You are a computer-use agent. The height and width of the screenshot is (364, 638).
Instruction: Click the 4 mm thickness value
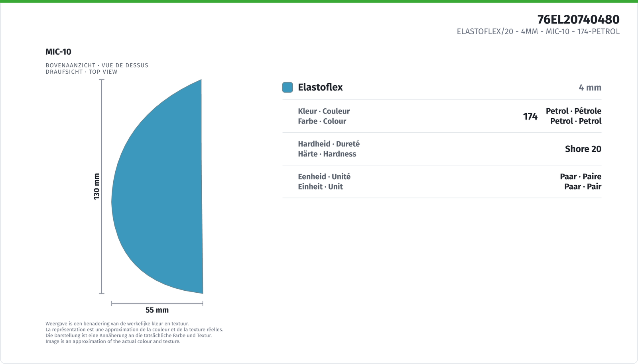[590, 88]
